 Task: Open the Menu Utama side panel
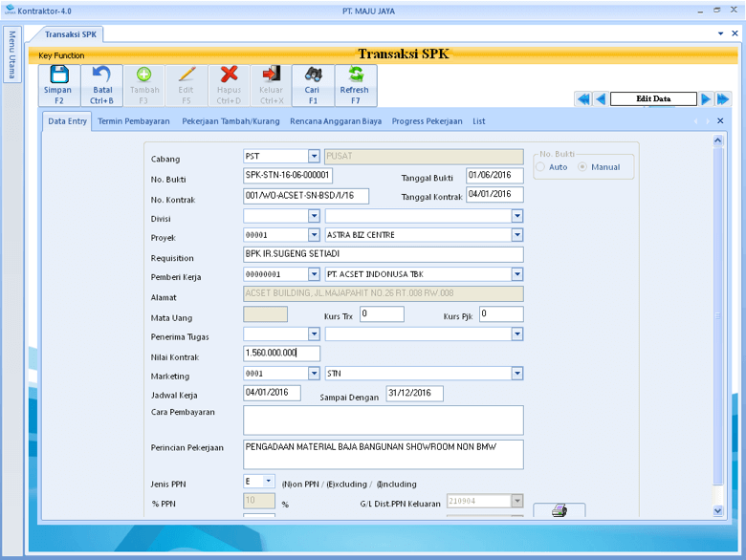coord(12,54)
